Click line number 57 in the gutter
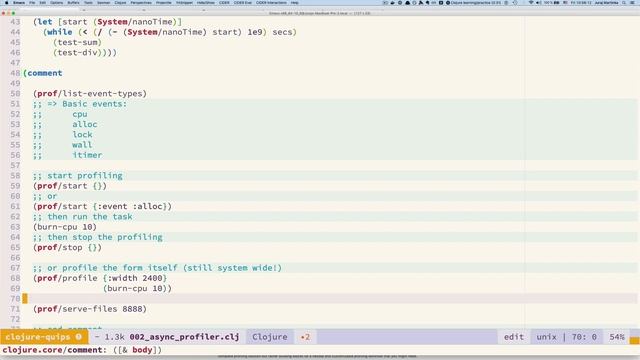 15,165
